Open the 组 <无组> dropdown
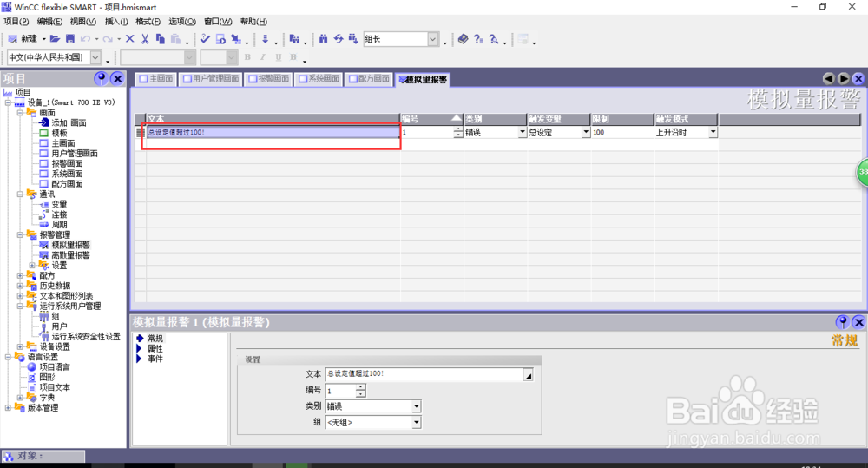Viewport: 868px width, 468px height. tap(417, 422)
